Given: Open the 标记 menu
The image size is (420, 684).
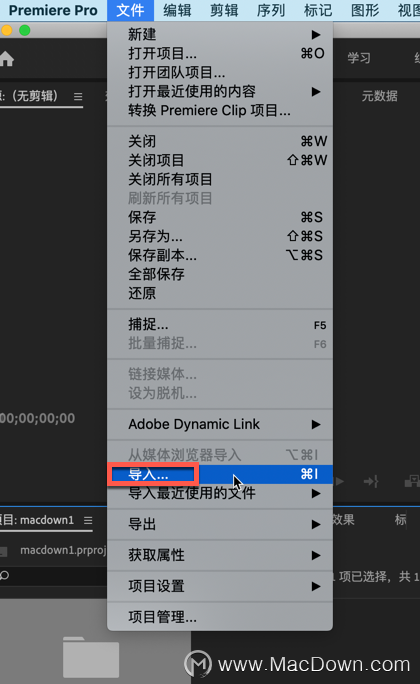Looking at the screenshot, I should point(318,10).
